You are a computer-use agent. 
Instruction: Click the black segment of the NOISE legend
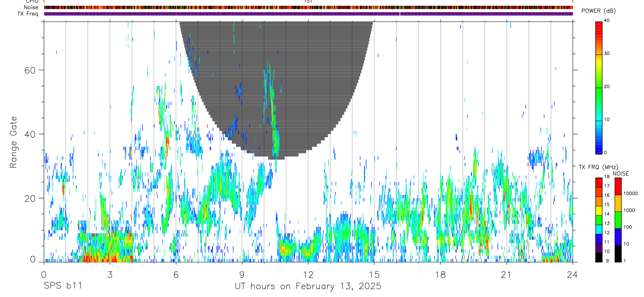(618, 254)
